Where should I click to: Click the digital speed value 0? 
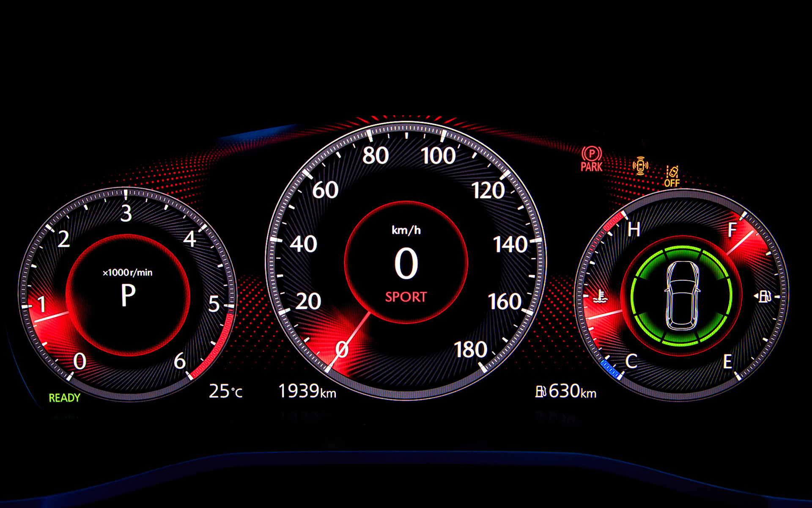coord(406,263)
